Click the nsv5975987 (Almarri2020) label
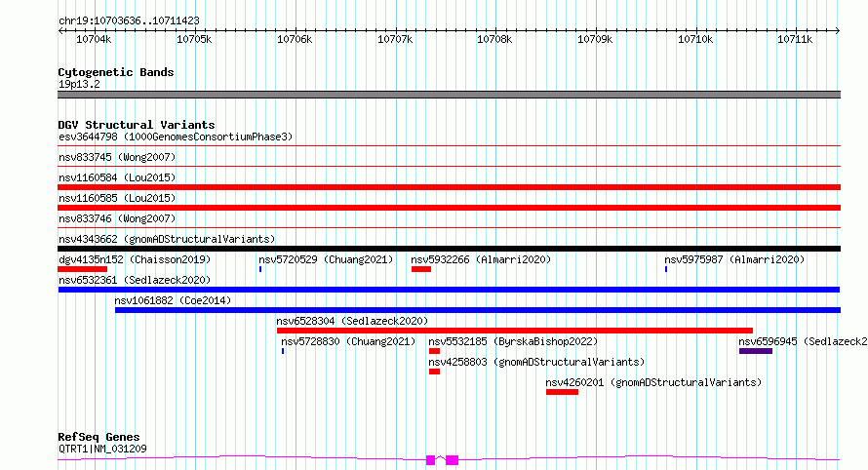868x470 pixels. tap(734, 259)
